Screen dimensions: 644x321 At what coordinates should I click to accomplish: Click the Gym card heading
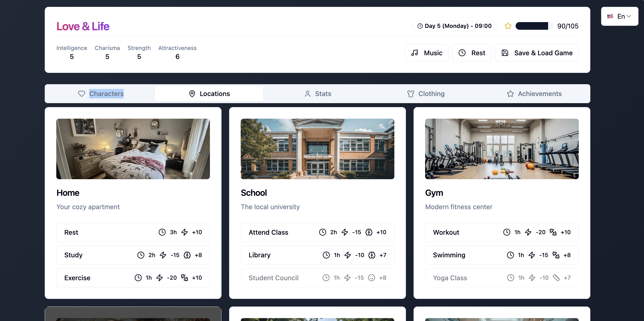tap(434, 193)
